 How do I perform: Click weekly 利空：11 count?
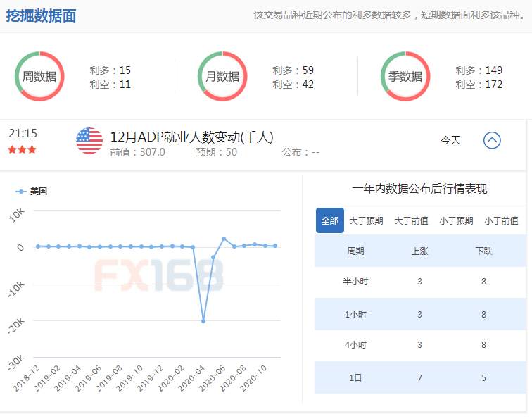[x=110, y=85]
